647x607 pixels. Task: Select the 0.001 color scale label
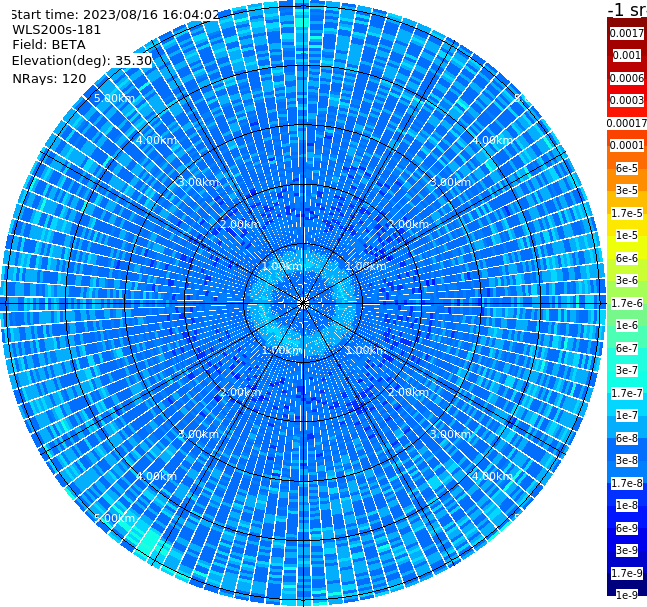tap(627, 55)
